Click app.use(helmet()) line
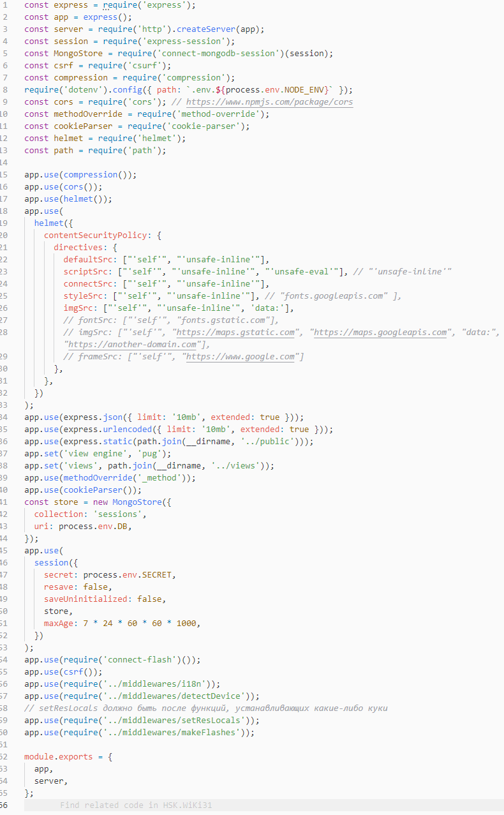Screen dimensions: 504x815 tap(68, 198)
